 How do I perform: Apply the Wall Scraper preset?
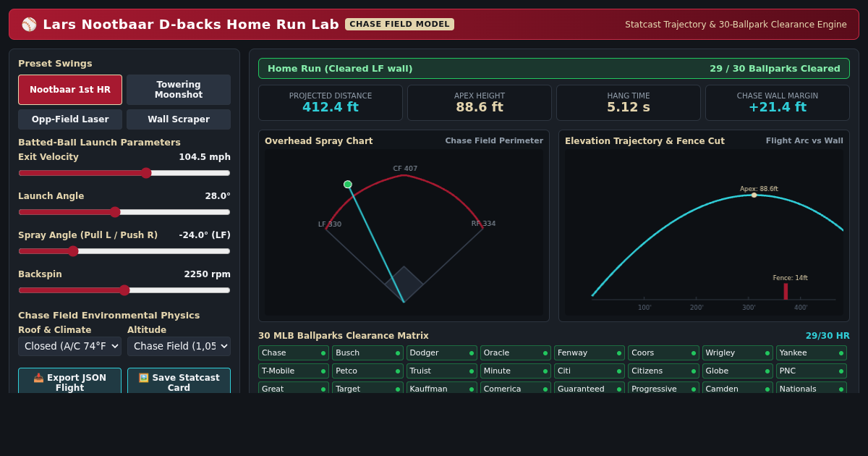(x=179, y=119)
